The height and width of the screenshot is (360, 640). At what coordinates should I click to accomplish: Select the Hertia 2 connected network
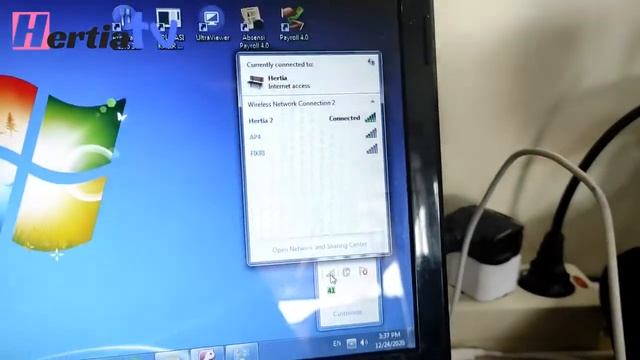(312, 120)
